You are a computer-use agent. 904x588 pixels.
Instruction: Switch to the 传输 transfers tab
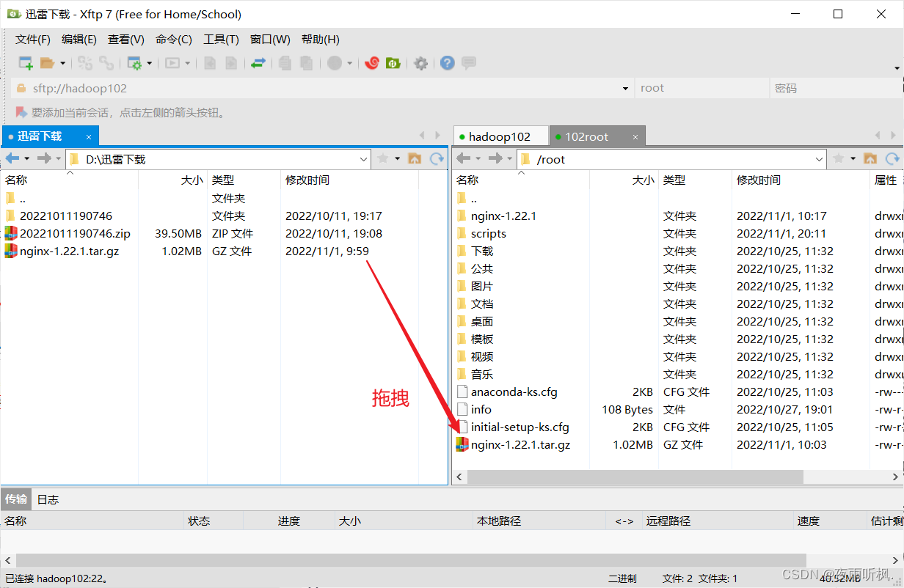(x=16, y=499)
